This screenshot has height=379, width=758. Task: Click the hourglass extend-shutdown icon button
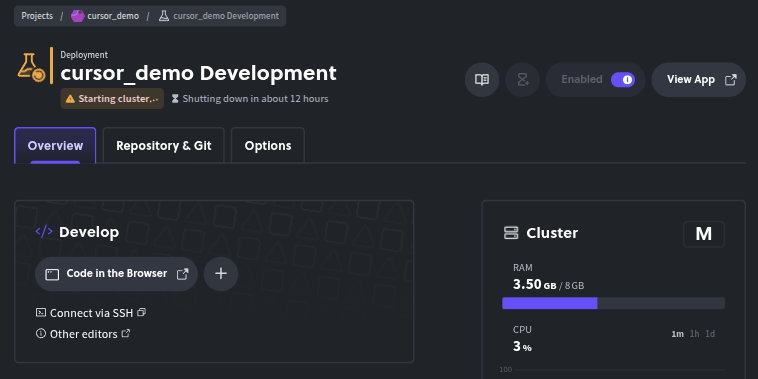click(523, 80)
